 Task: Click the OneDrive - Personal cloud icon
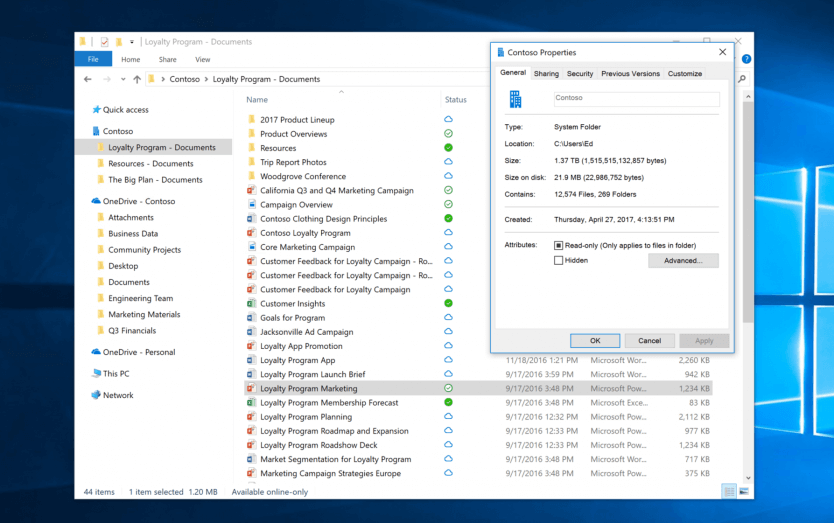pos(96,352)
